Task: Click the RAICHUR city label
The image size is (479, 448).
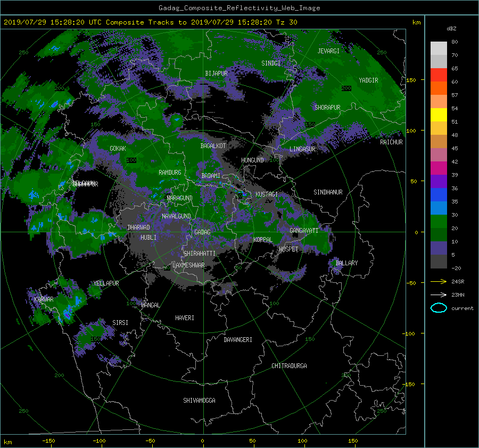Action: click(391, 142)
